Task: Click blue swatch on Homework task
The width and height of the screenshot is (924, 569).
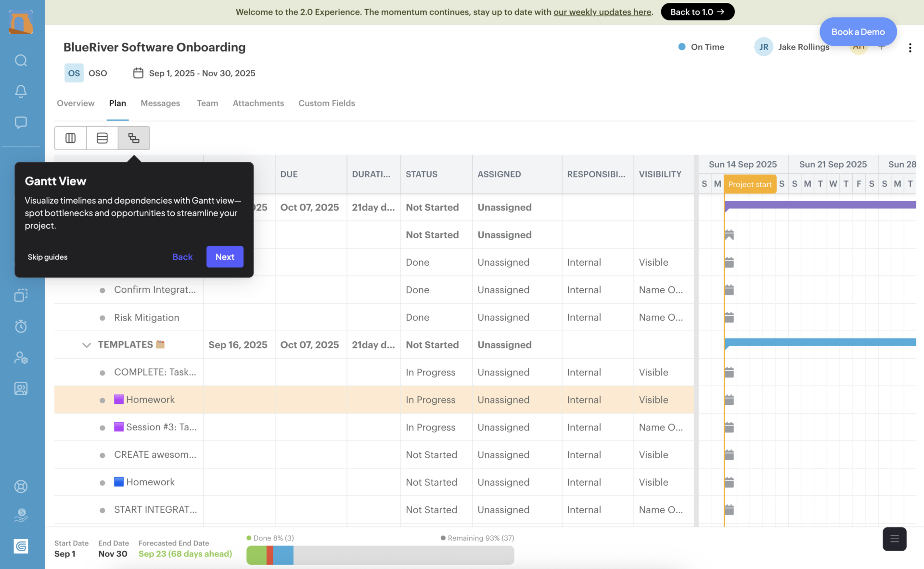Action: [x=119, y=482]
